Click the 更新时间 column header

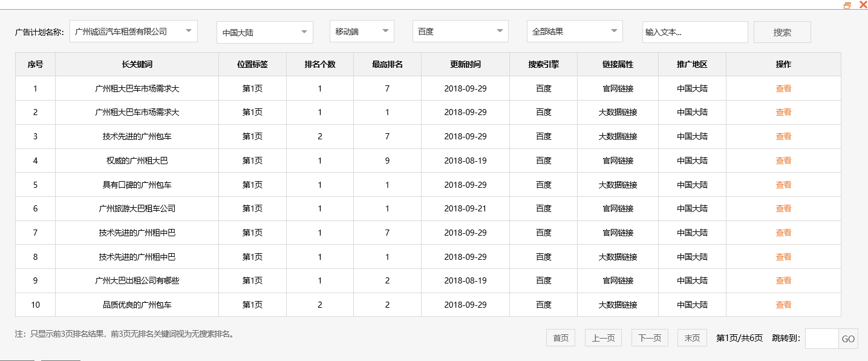464,64
